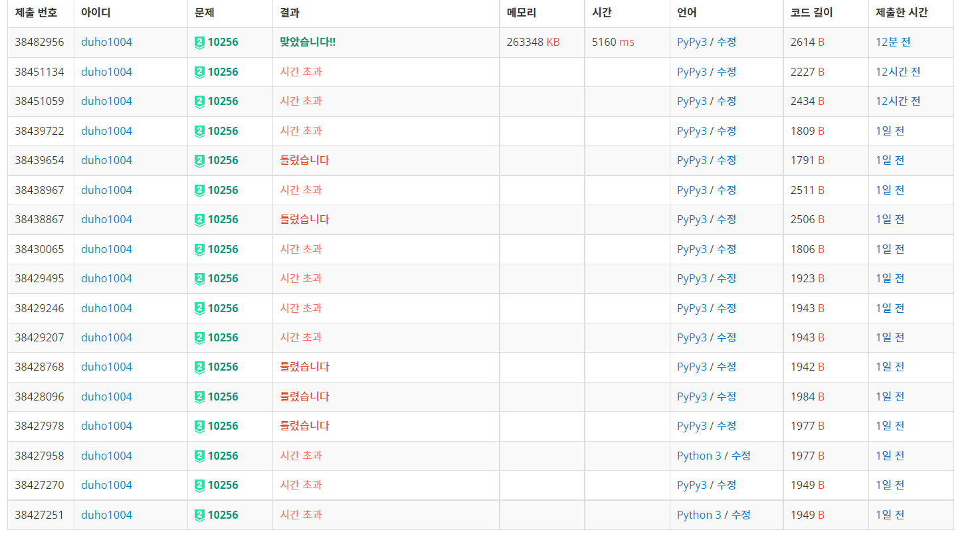
Task: Click the '2614 B' code length
Action: [x=807, y=42]
